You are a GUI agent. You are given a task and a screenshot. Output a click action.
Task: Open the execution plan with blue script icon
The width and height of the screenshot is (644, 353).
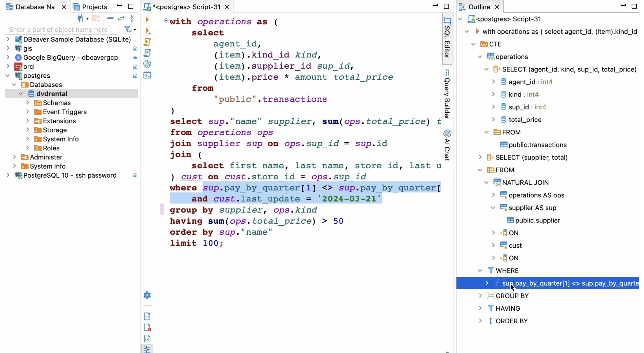point(148,53)
